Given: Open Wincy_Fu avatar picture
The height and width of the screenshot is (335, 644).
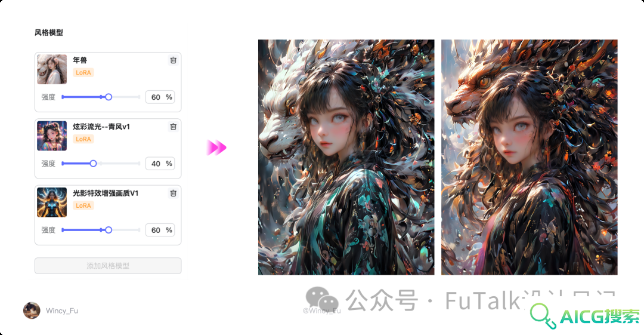Looking at the screenshot, I should (32, 311).
